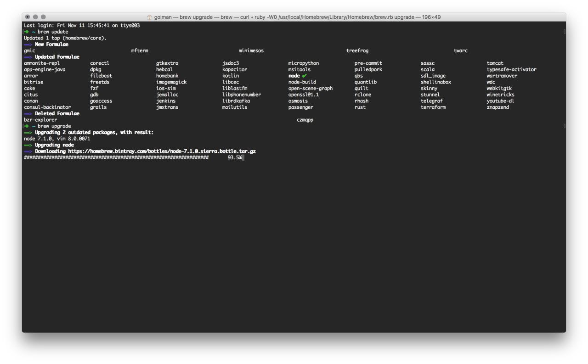Select the 'mfterm' formula name
The width and height of the screenshot is (588, 364).
click(140, 50)
